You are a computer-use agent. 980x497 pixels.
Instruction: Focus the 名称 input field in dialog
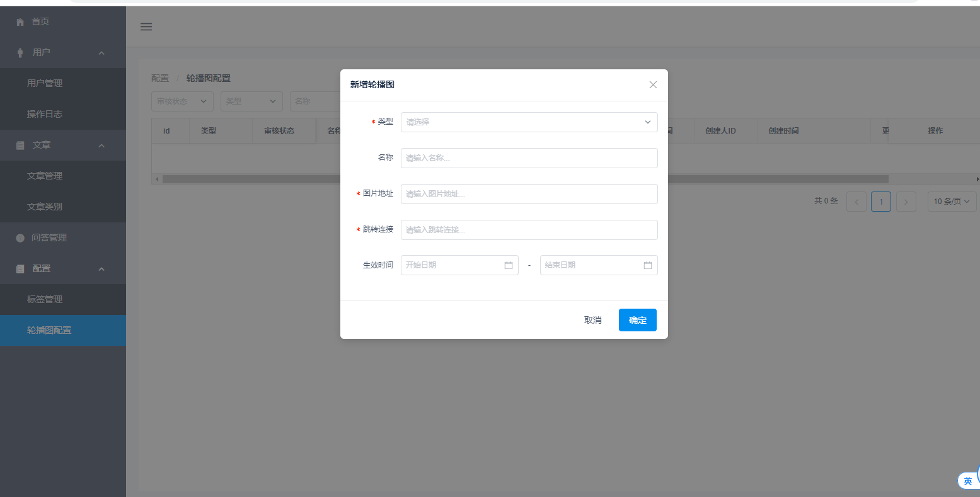(x=529, y=158)
